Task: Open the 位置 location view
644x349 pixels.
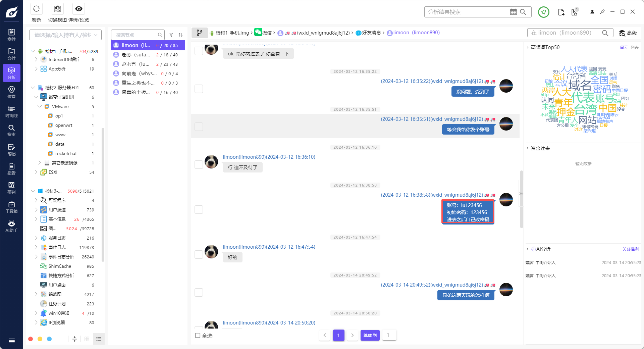Action: pyautogui.click(x=11, y=92)
